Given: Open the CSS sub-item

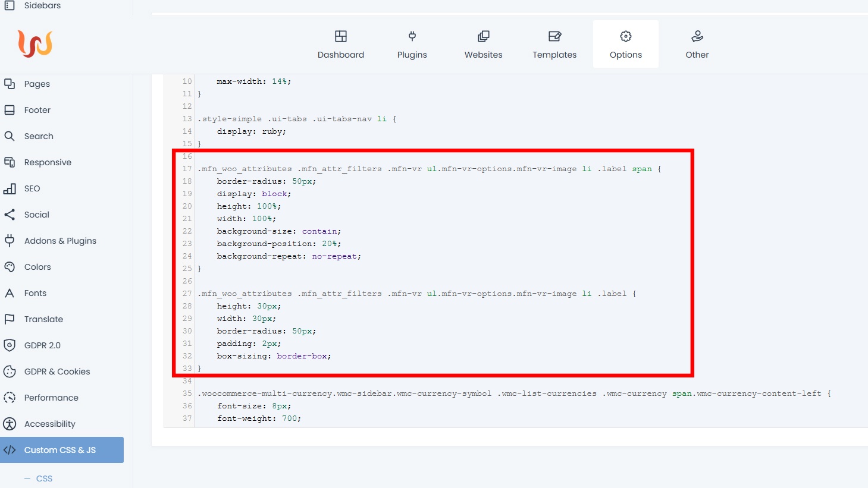Looking at the screenshot, I should 44,478.
